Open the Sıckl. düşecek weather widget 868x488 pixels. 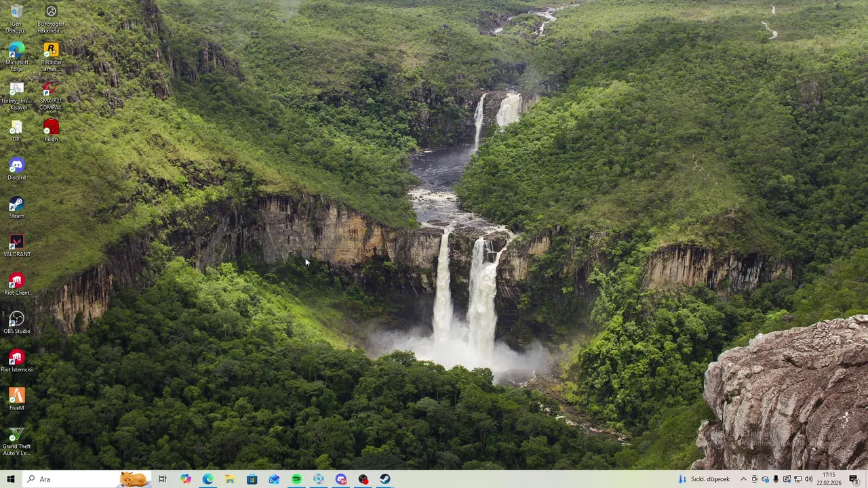[704, 479]
